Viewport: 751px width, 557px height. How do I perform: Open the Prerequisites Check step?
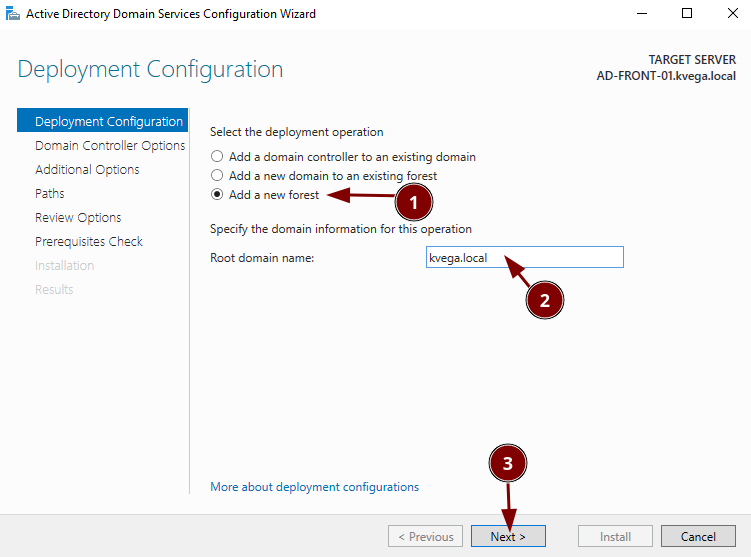click(89, 242)
